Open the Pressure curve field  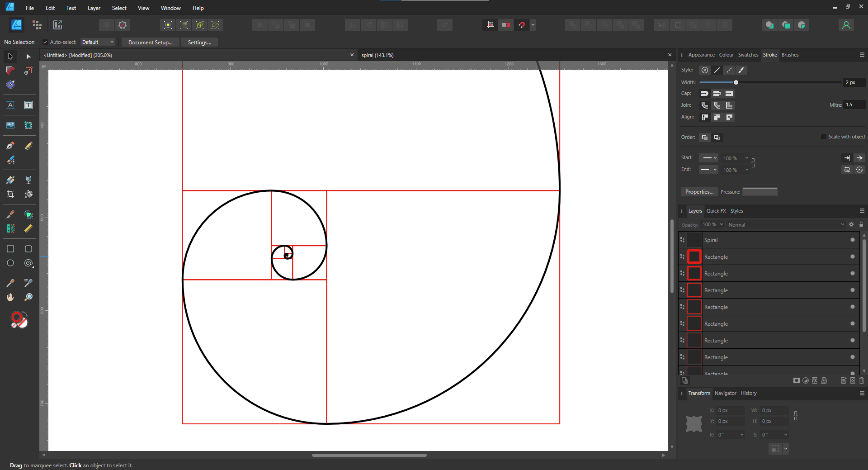click(760, 192)
